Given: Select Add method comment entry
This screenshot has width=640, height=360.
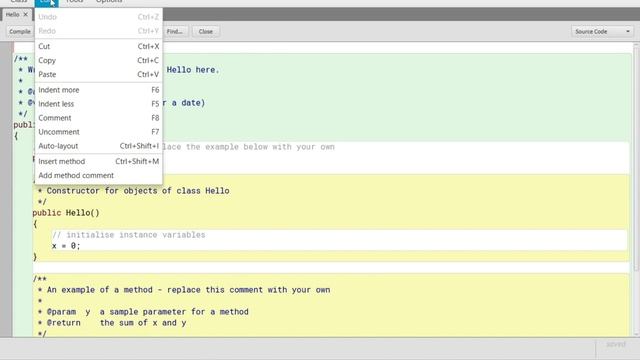Looking at the screenshot, I should (x=98, y=176).
